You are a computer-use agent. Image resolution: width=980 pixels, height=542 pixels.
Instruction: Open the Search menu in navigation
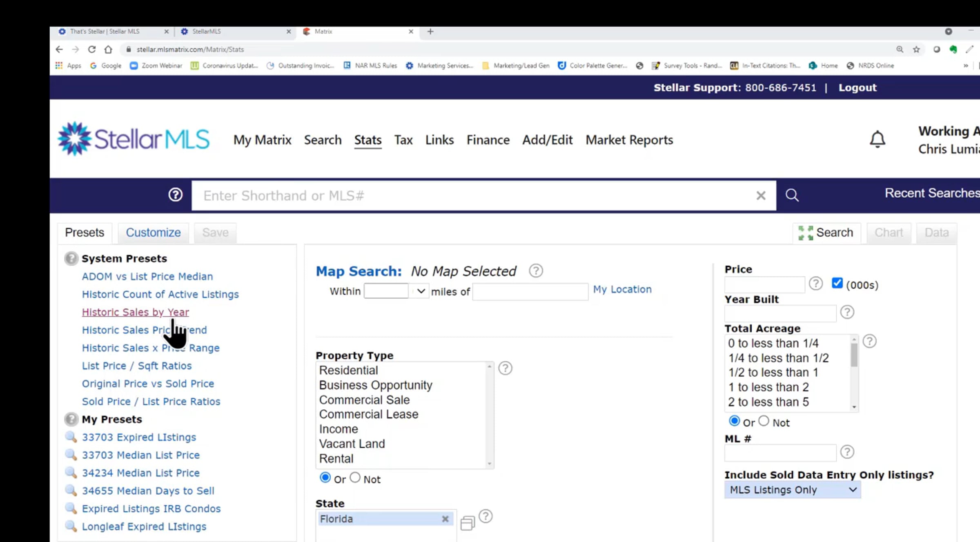click(x=323, y=140)
